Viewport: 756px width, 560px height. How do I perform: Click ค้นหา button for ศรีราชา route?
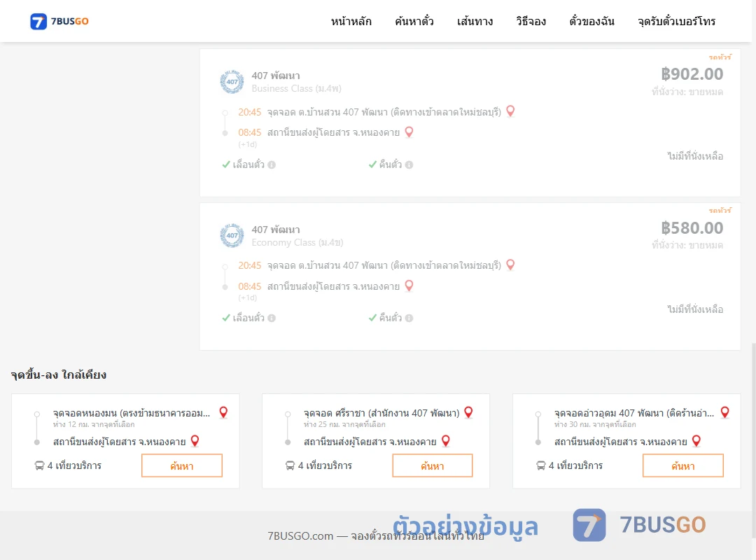coord(433,465)
